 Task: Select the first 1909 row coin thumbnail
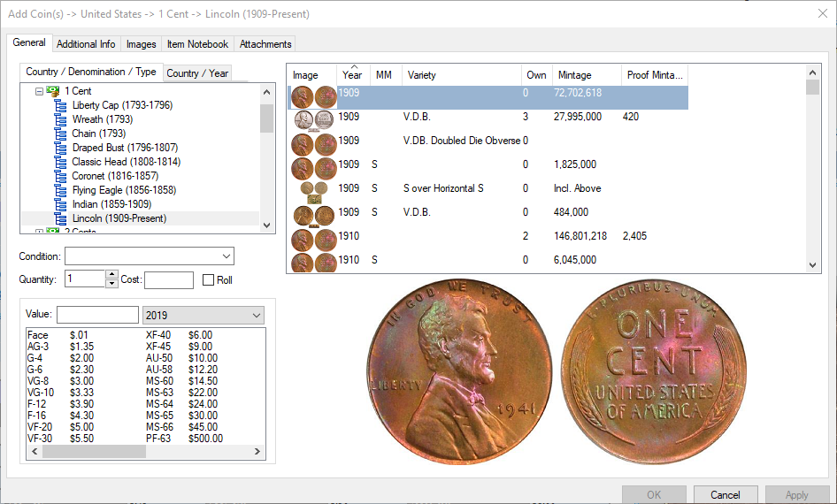point(314,97)
